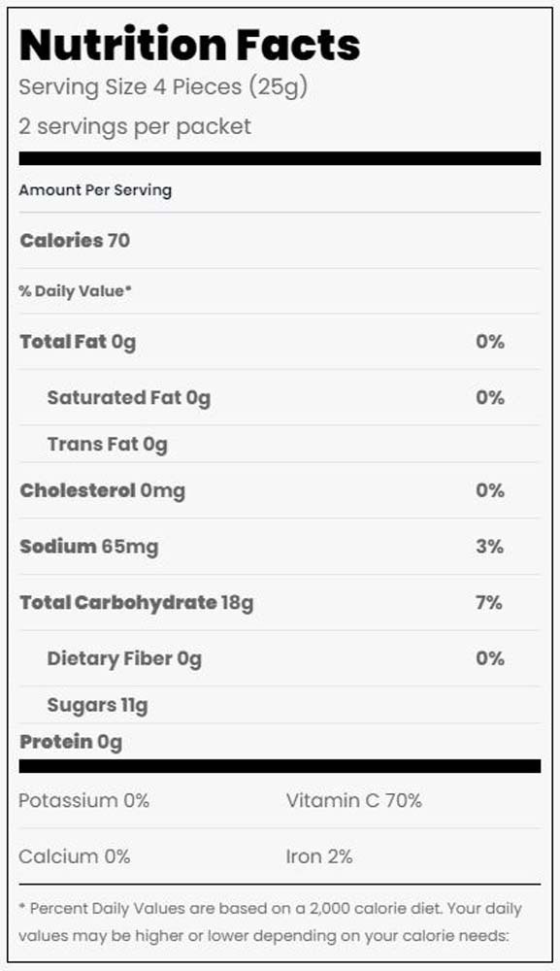Click the 2 servings per packet line
560x971 pixels.
135,126
